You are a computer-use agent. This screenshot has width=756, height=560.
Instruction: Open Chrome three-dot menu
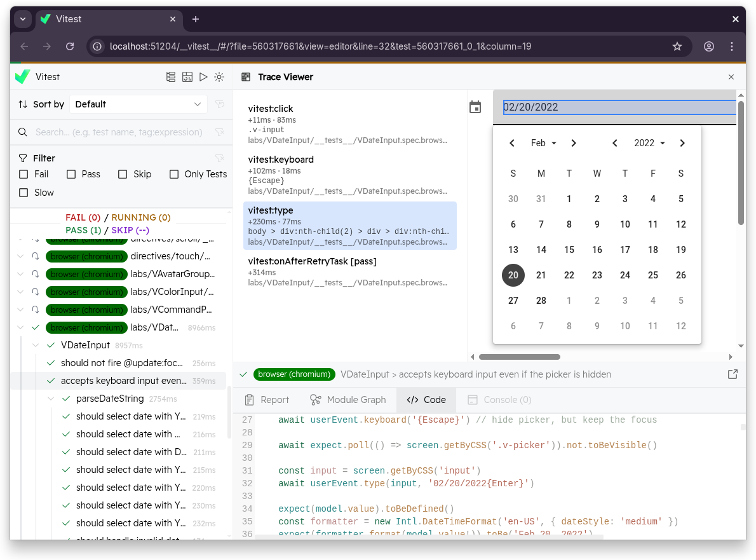click(x=732, y=46)
